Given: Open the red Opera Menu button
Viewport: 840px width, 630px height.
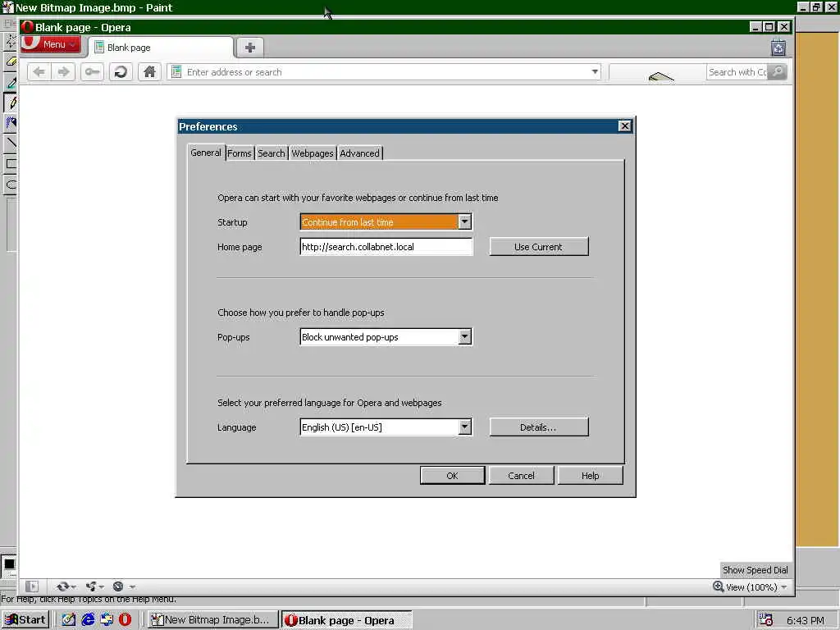Looking at the screenshot, I should pyautogui.click(x=51, y=44).
